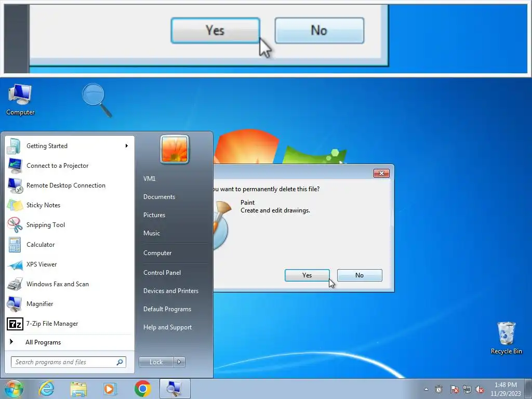The image size is (532, 399).
Task: Click the search programs and files box
Action: click(x=68, y=362)
